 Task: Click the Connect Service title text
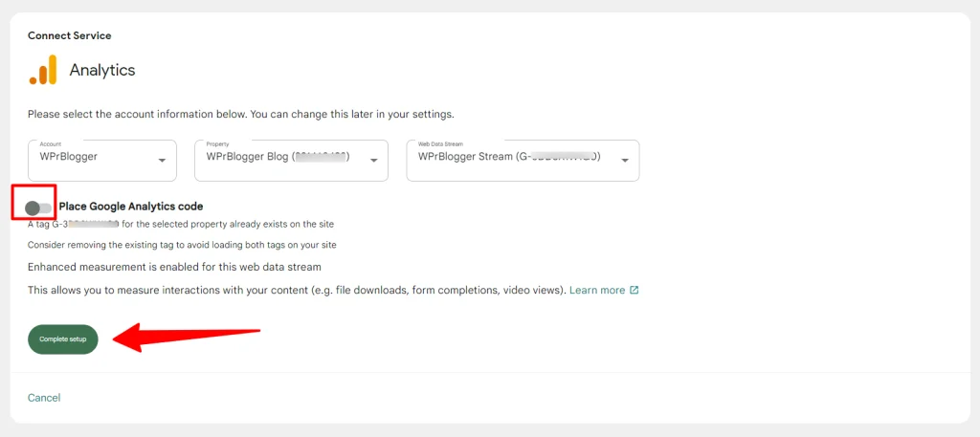[x=69, y=35]
